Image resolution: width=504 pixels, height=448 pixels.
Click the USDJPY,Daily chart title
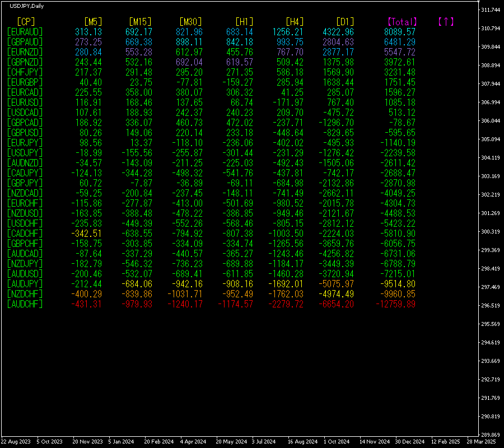[27, 6]
